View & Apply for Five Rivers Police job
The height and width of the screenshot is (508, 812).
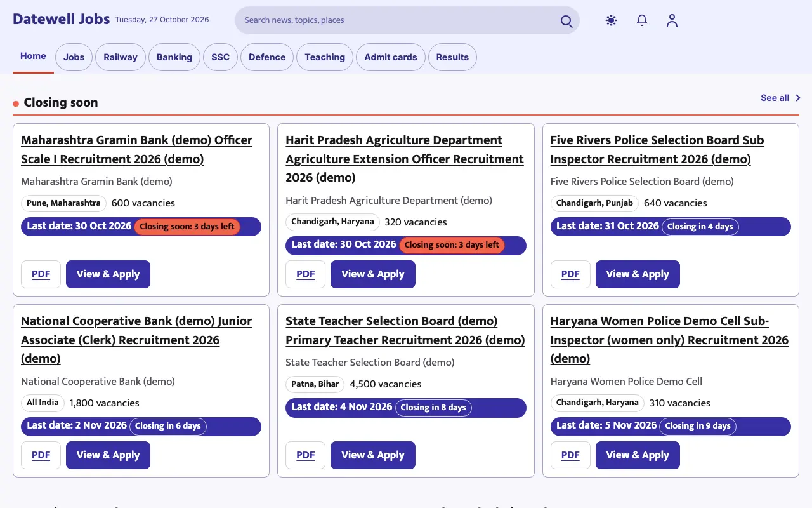[638, 274]
